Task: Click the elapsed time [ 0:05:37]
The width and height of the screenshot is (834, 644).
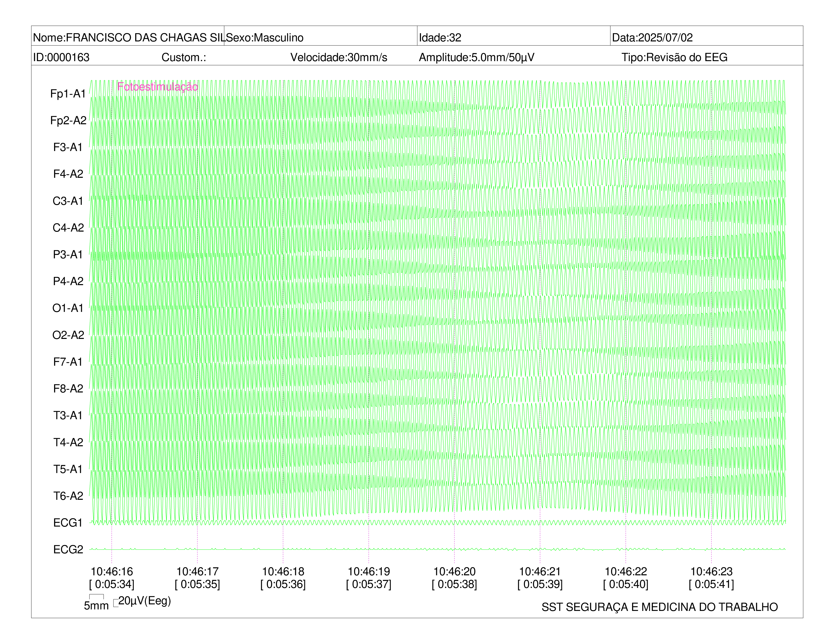Action: pos(369,584)
